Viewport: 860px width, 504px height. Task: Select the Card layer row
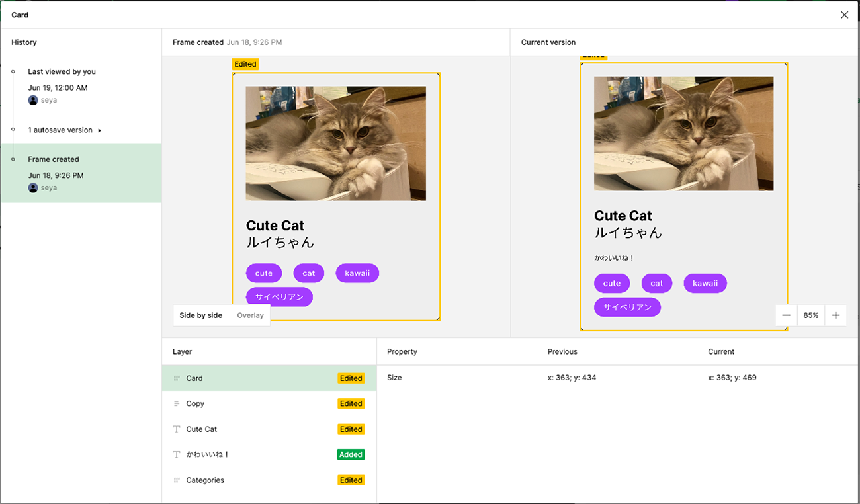pyautogui.click(x=269, y=378)
